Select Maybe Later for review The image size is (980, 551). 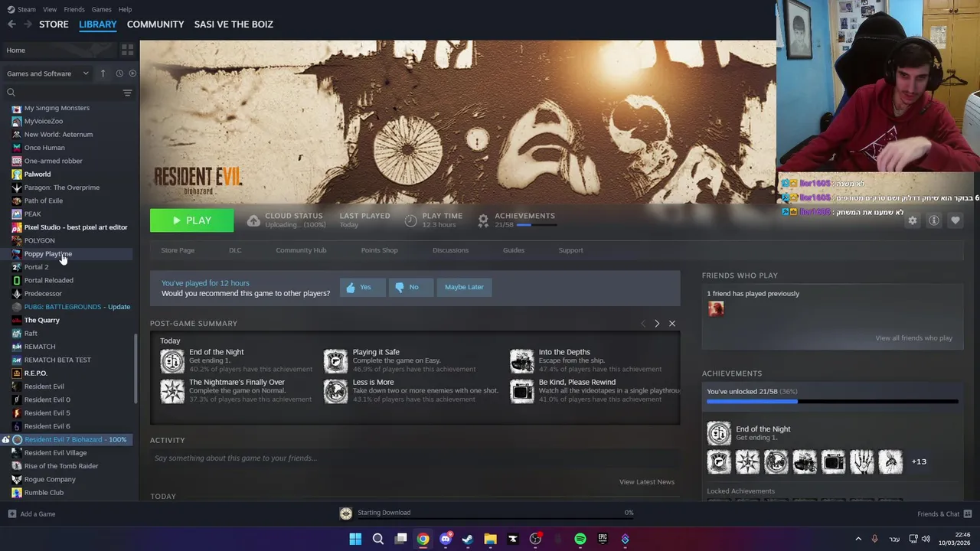pyautogui.click(x=464, y=287)
